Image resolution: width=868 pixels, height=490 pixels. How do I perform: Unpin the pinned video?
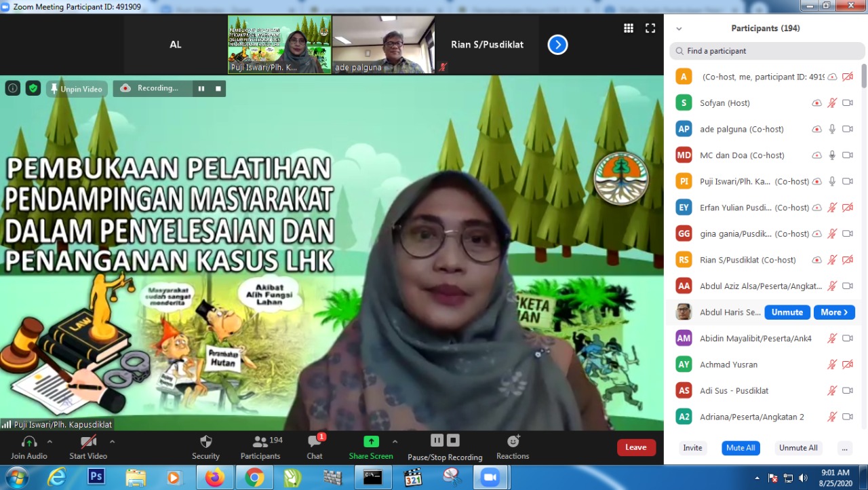(77, 89)
